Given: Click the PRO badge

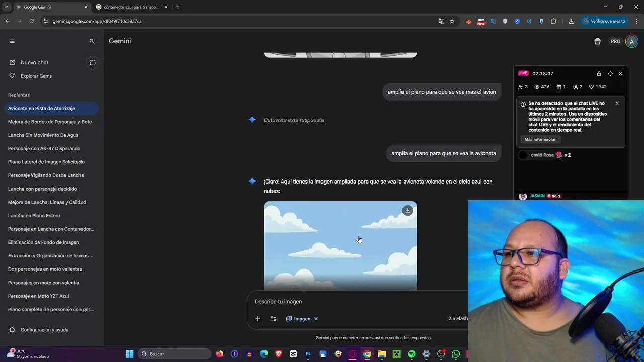Looking at the screenshot, I should [x=616, y=41].
